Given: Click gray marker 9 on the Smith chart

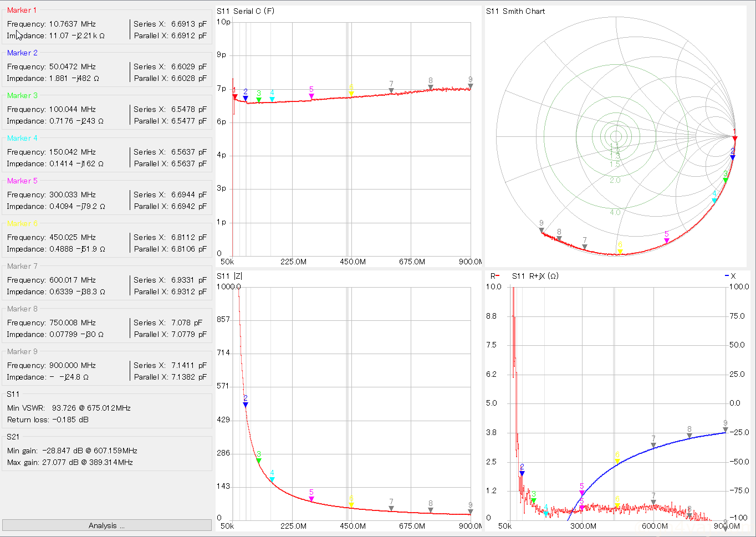Looking at the screenshot, I should pos(542,230).
